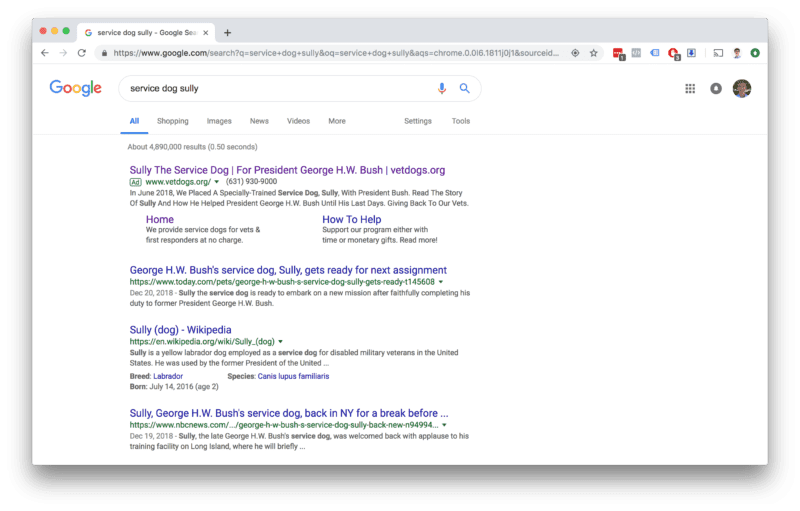This screenshot has width=800, height=511.
Task: Open the Tools search options
Action: coord(461,121)
